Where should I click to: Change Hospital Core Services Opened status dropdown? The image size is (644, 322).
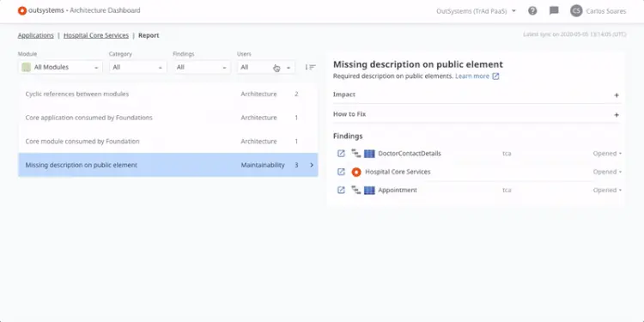tap(607, 172)
